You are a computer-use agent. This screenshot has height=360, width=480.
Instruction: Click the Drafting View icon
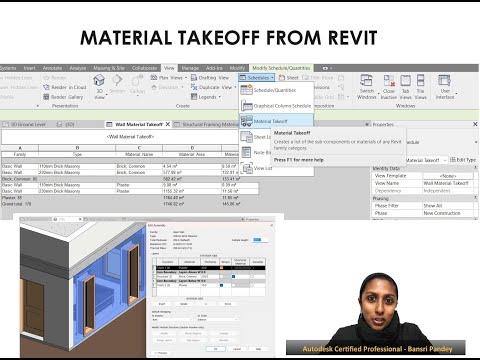tap(194, 78)
